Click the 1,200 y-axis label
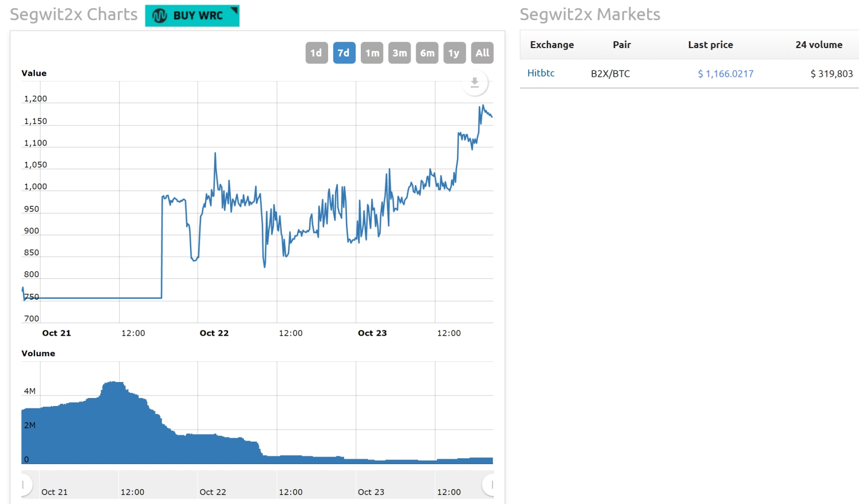 coord(36,99)
